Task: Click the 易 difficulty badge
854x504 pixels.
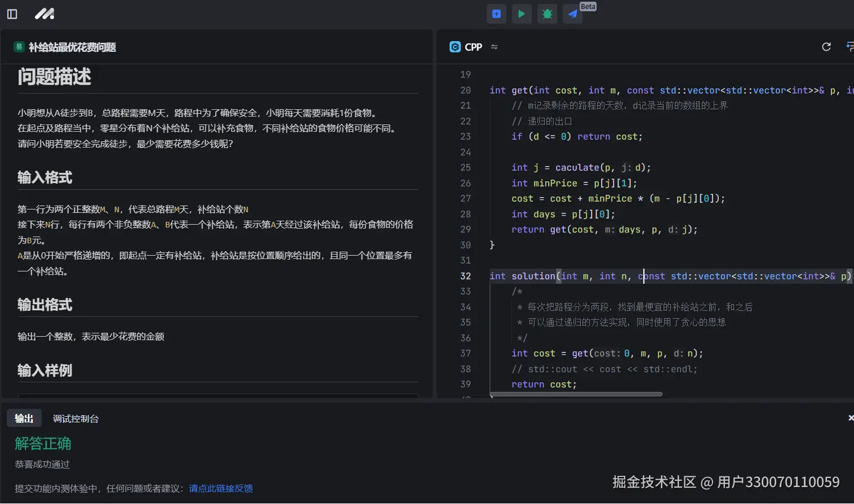Action: 19,47
